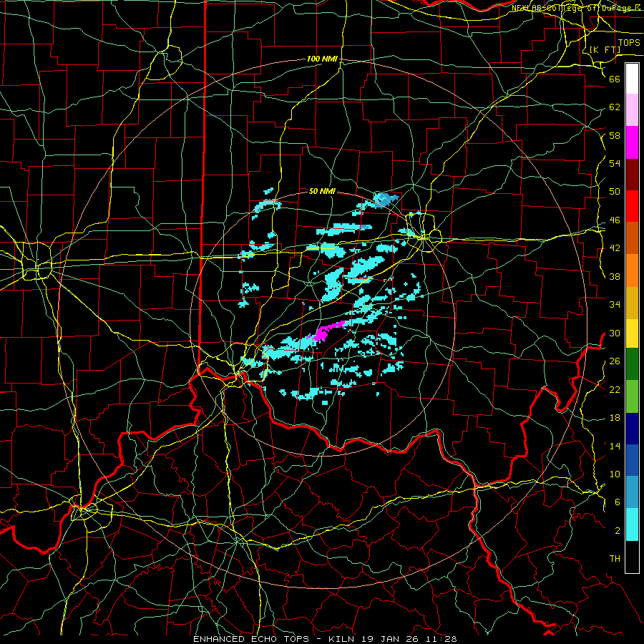Viewport: 644px width, 644px height.
Task: Click the '10' legend value
Action: [x=615, y=474]
